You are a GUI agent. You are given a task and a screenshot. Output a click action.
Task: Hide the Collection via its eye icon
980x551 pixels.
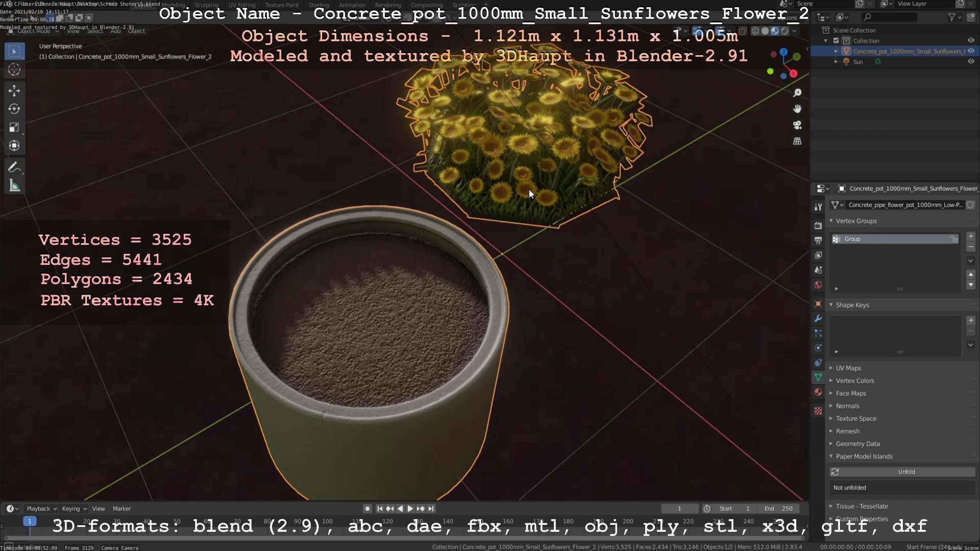point(971,40)
